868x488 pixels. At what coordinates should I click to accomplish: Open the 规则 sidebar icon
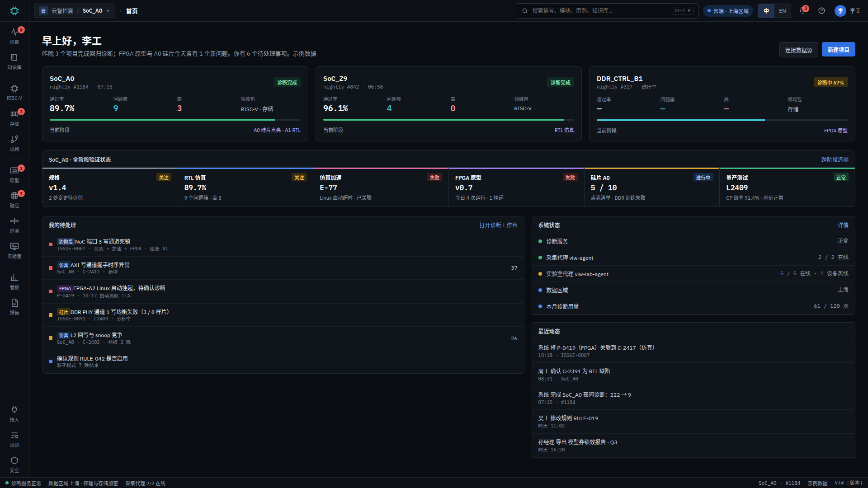pos(14,439)
